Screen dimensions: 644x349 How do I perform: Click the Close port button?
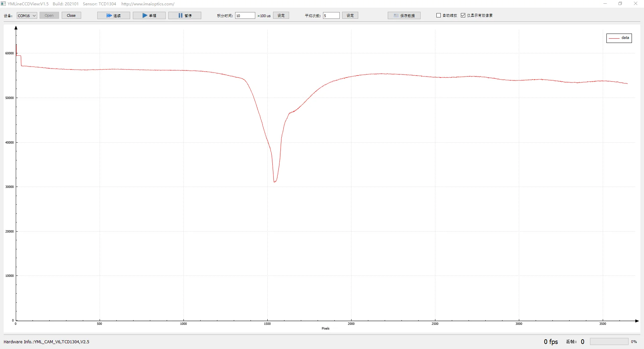point(71,15)
